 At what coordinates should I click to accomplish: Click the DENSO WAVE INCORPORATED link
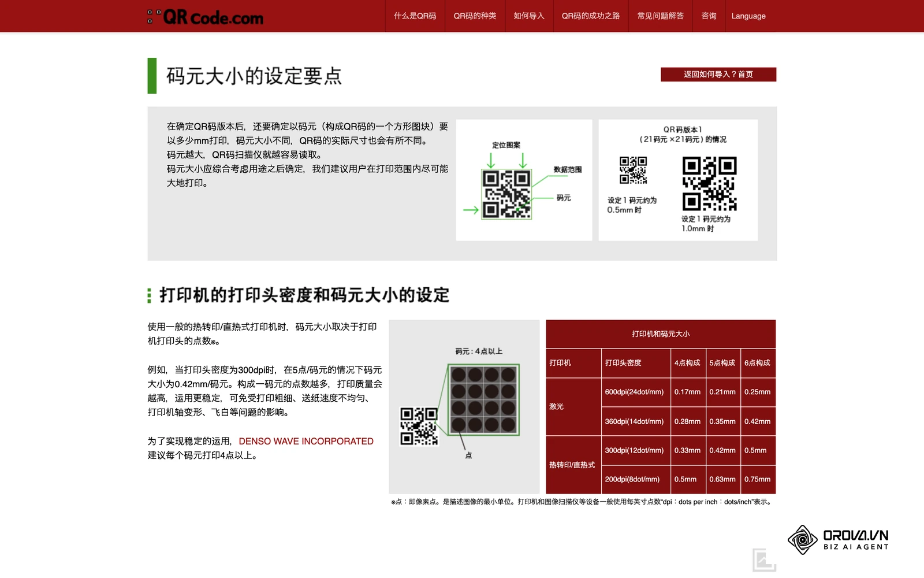pyautogui.click(x=306, y=441)
